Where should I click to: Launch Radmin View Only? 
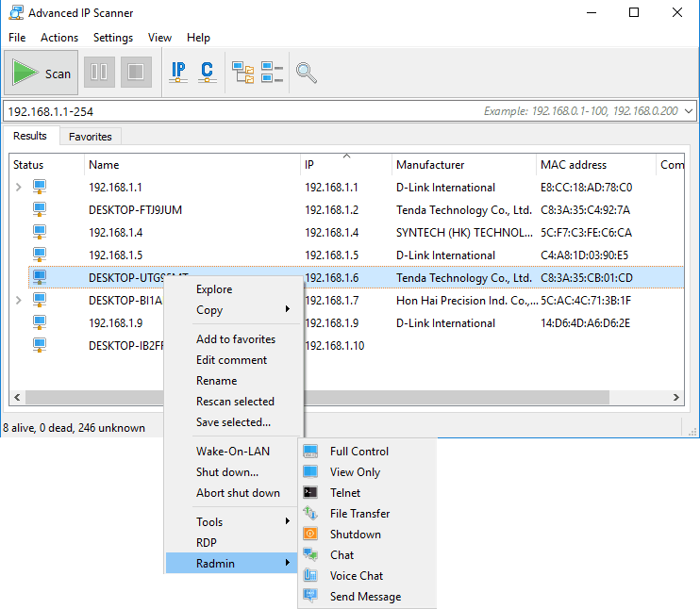[367, 472]
